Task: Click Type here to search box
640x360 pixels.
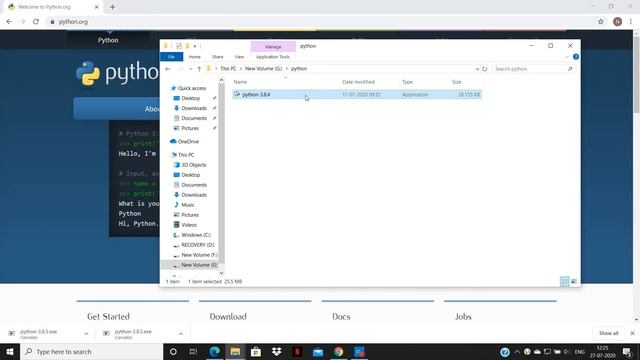Action: (92, 351)
